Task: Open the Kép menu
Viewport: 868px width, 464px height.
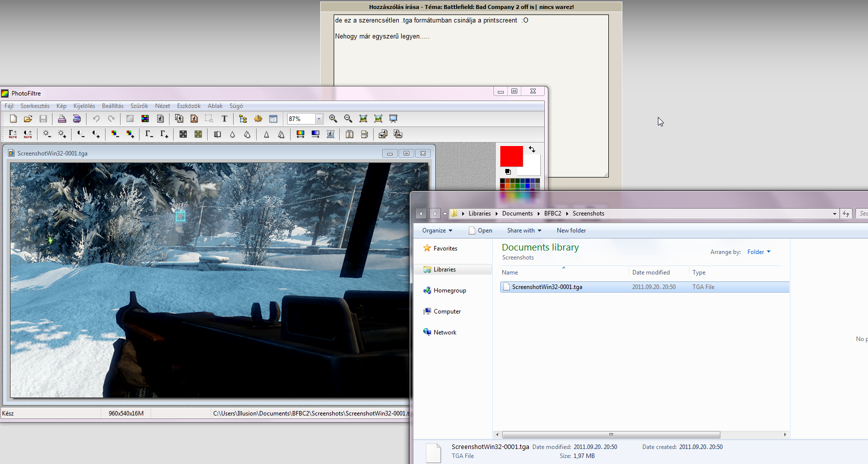Action: 62,106
